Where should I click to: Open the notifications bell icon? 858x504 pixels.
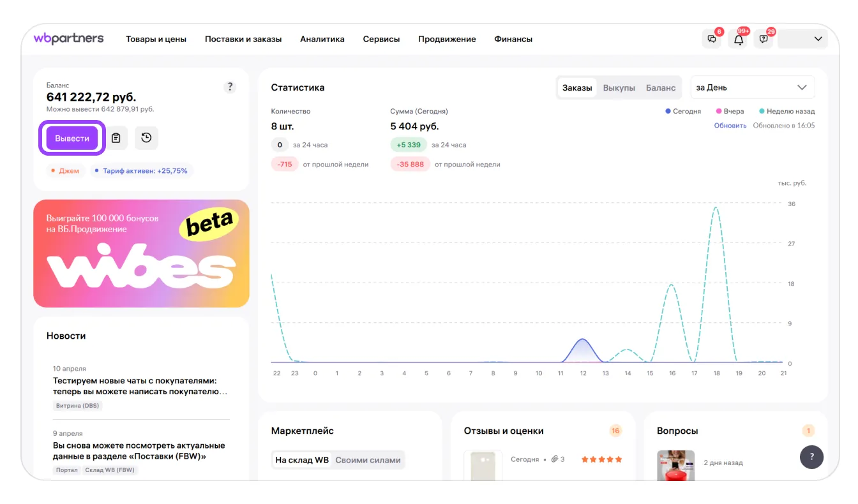(739, 40)
